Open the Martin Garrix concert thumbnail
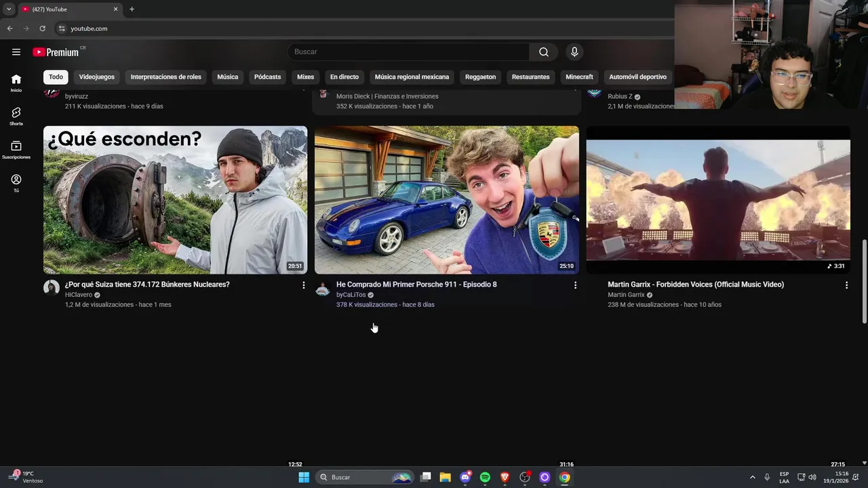This screenshot has width=868, height=488. pyautogui.click(x=718, y=200)
